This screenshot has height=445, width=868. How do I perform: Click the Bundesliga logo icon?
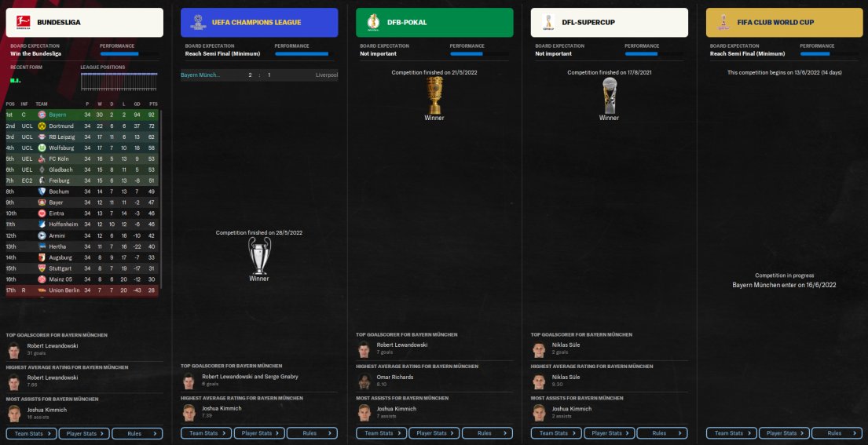point(23,23)
